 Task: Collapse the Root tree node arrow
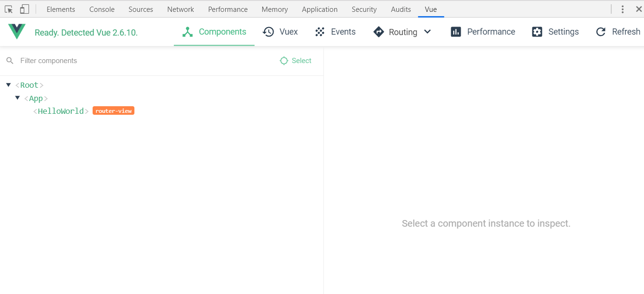click(9, 85)
